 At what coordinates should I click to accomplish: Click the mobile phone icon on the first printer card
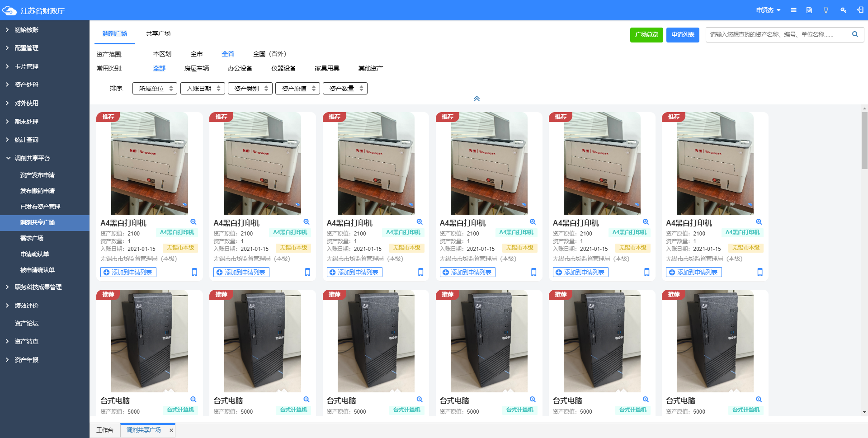(194, 272)
